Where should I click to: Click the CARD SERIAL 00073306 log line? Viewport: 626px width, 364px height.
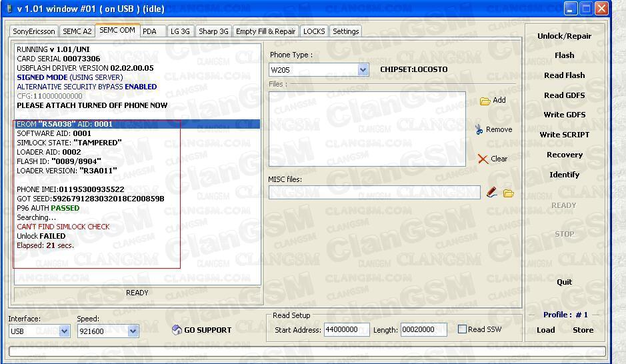pyautogui.click(x=58, y=59)
